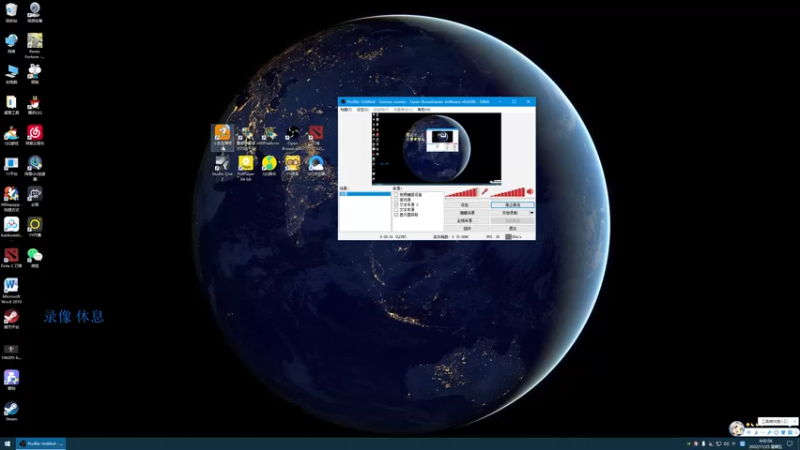Expand the 开始录制 button dropdown arrow
The image size is (800, 450).
pos(532,213)
